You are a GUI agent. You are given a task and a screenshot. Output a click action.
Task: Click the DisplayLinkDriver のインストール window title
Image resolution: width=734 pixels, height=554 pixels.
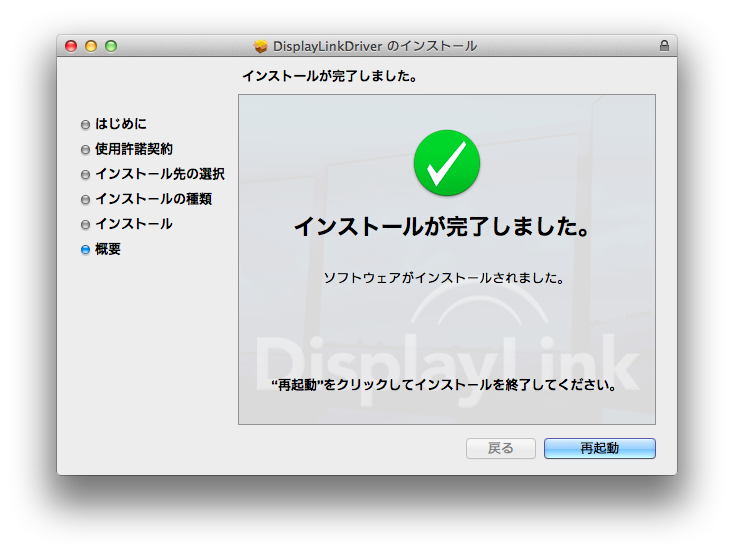pyautogui.click(x=375, y=46)
